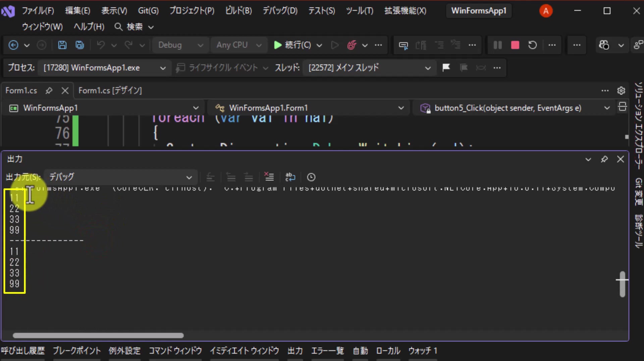Click the split editor window icon

[623, 107]
